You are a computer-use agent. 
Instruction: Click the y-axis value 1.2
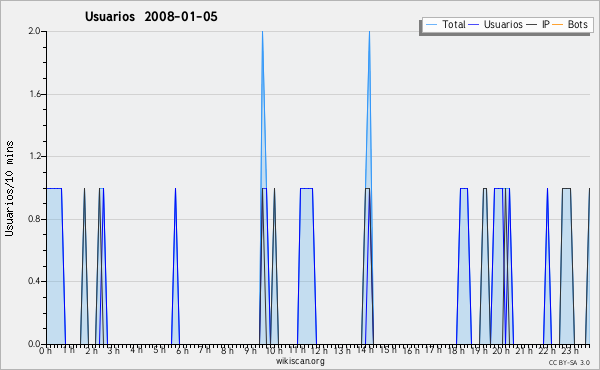click(35, 156)
